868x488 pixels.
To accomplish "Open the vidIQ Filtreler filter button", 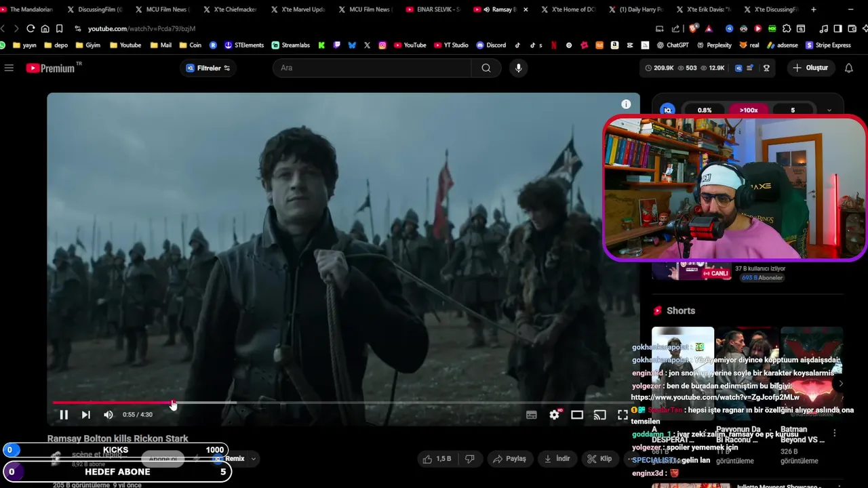I will (208, 68).
